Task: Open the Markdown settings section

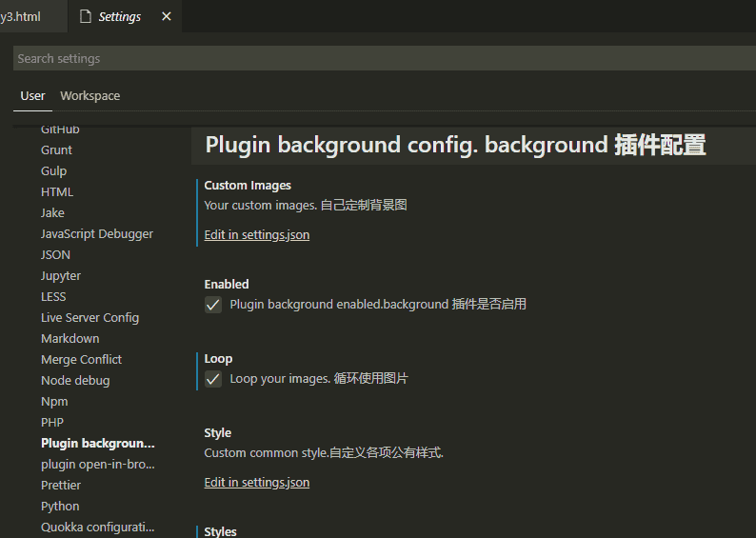Action: click(x=70, y=339)
